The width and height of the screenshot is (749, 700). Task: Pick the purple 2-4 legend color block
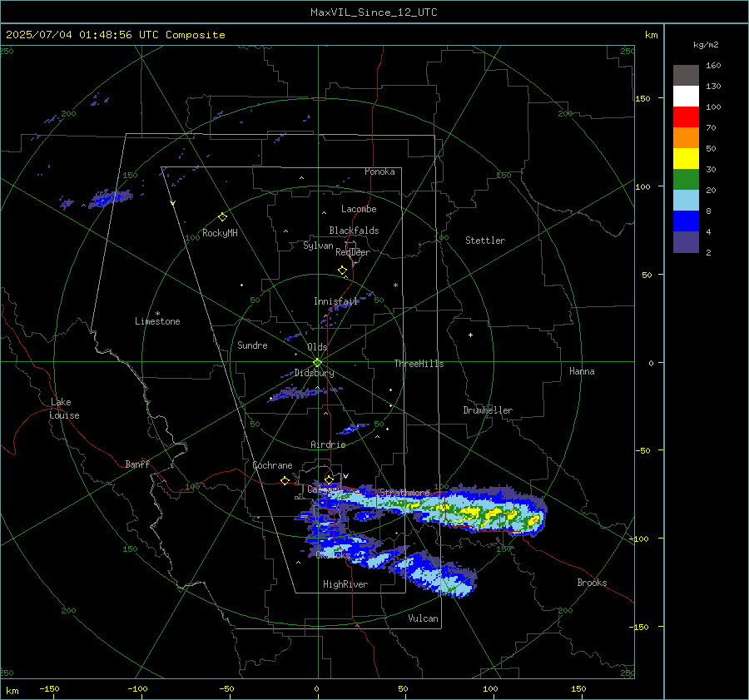[x=686, y=241]
